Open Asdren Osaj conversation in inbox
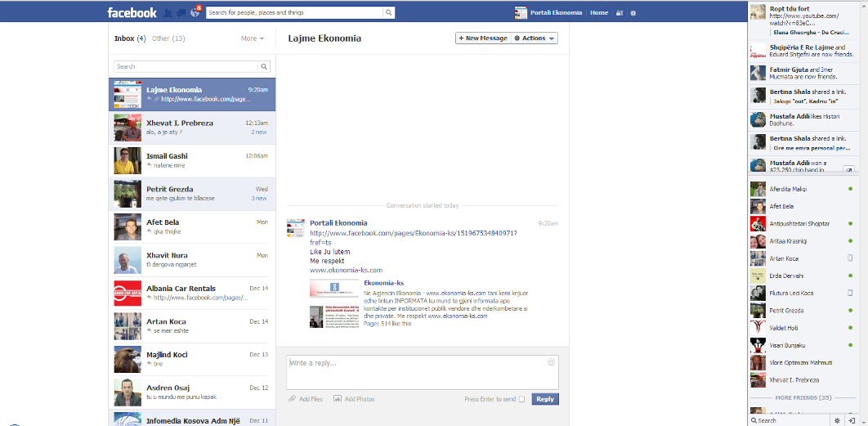This screenshot has width=868, height=426. tap(192, 392)
